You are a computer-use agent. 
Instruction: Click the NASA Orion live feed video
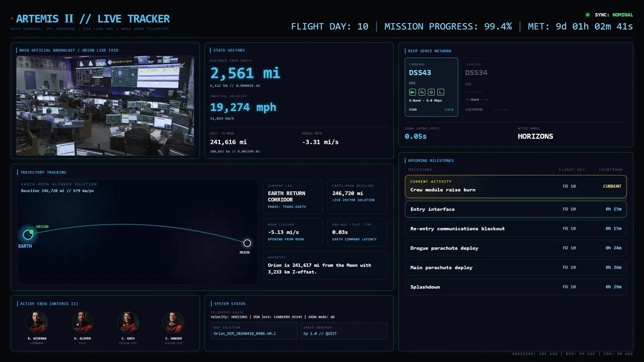point(105,106)
